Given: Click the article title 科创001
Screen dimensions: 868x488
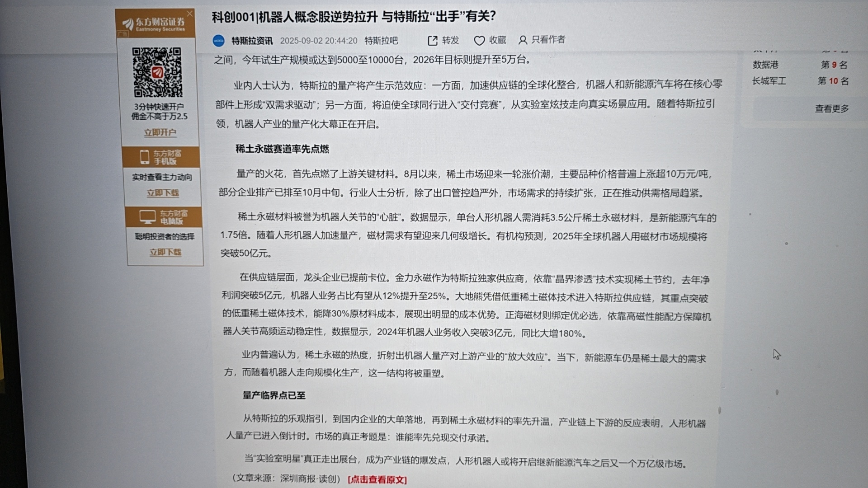Looking at the screenshot, I should pyautogui.click(x=354, y=17).
